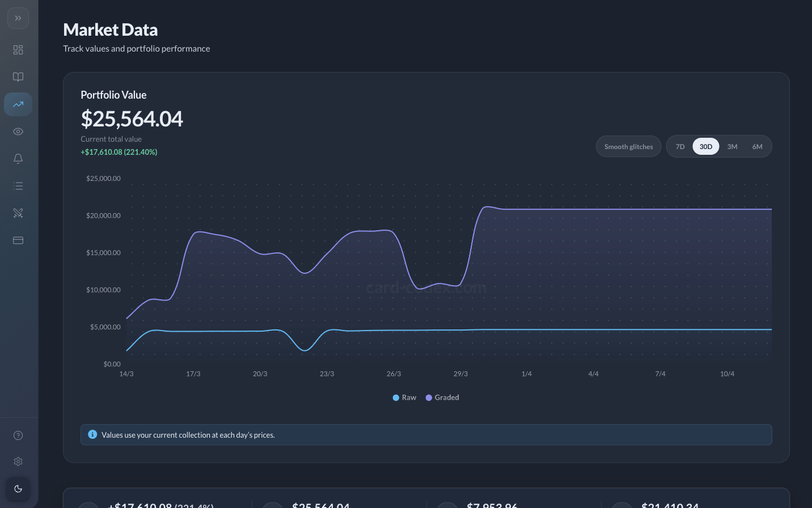Switch chart range to 6M
The width and height of the screenshot is (812, 508).
(757, 146)
